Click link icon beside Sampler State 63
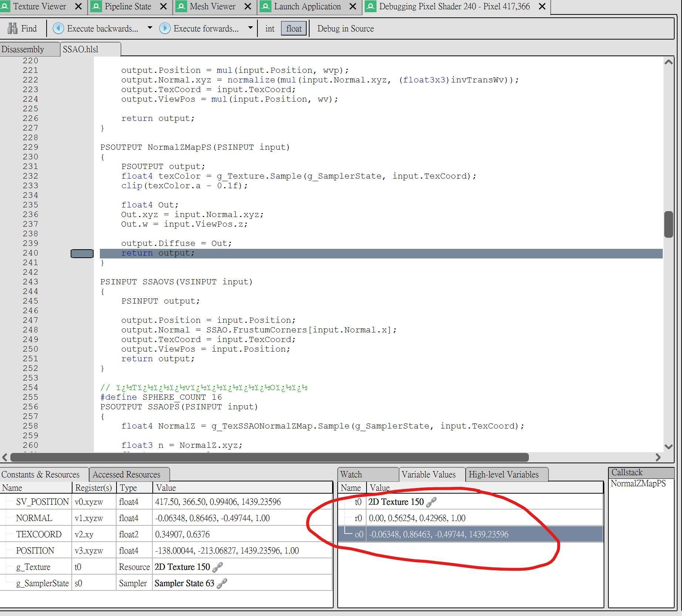Image resolution: width=682 pixels, height=616 pixels. coord(222,583)
